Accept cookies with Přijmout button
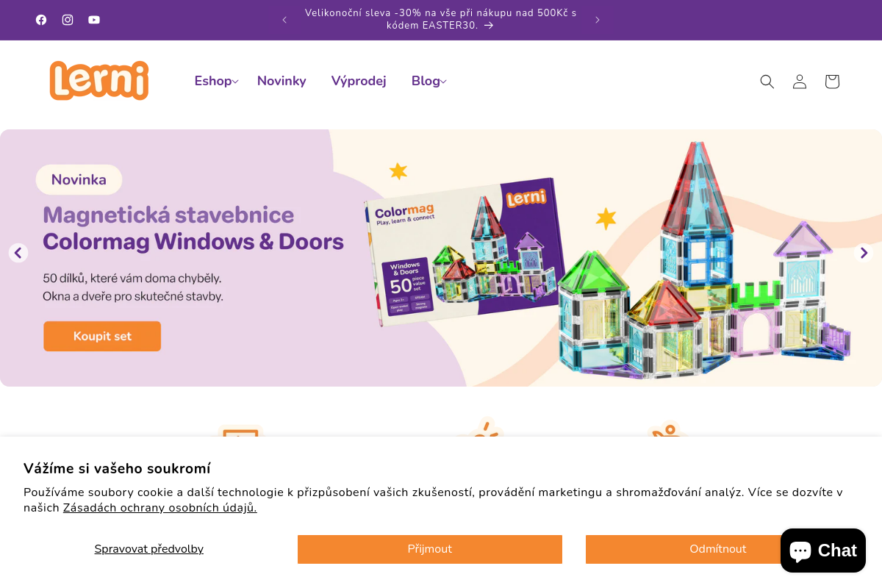The height and width of the screenshot is (588, 882). 430,549
